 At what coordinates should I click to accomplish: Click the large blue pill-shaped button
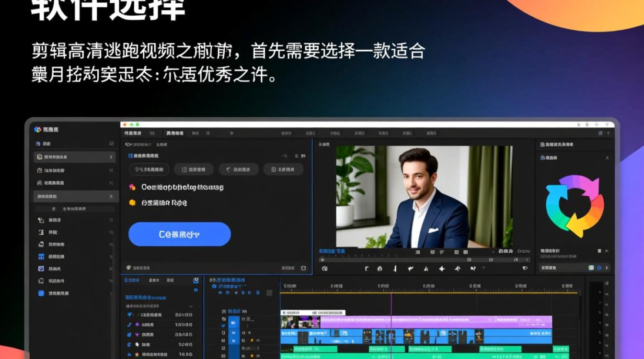point(180,234)
